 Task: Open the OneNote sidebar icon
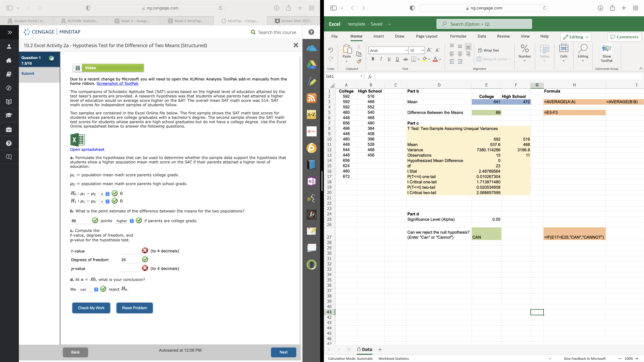[x=311, y=181]
